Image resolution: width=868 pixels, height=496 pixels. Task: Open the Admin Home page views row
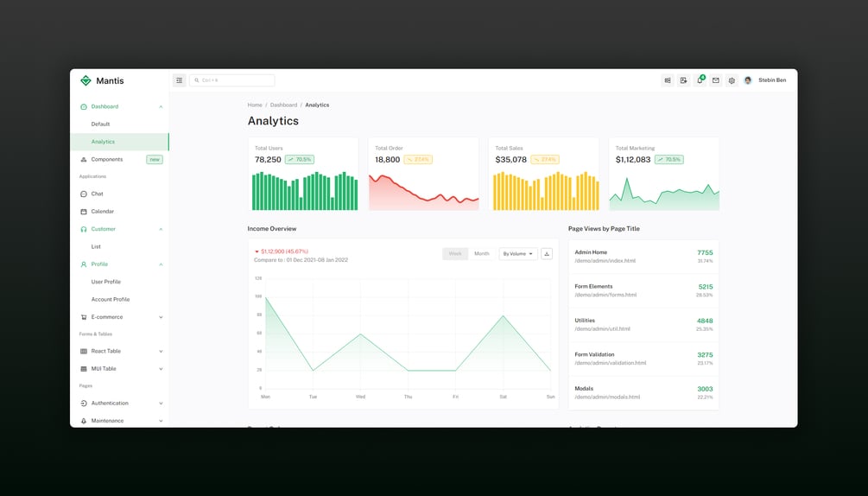coord(643,257)
